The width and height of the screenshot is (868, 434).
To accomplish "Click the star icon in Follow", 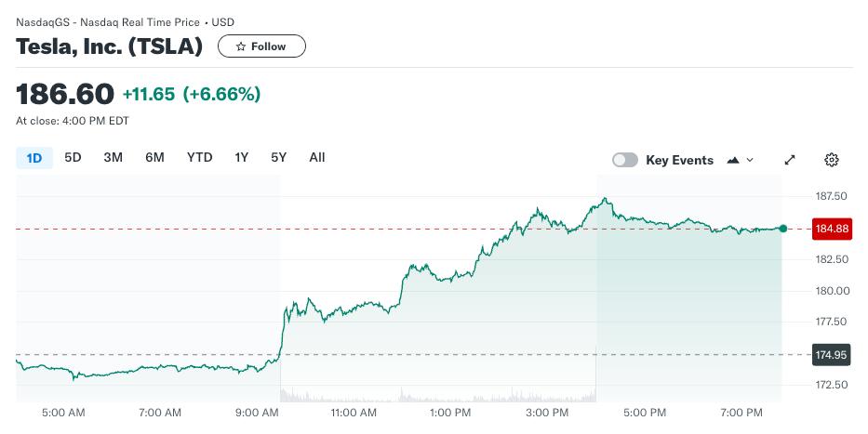I will coord(241,46).
